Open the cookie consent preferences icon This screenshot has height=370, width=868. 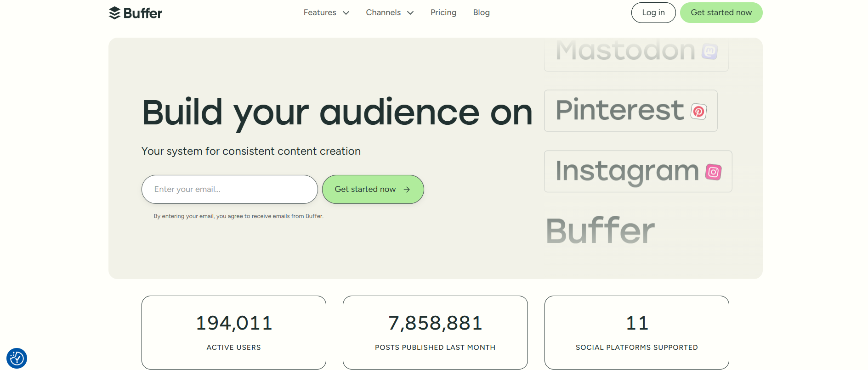[17, 358]
